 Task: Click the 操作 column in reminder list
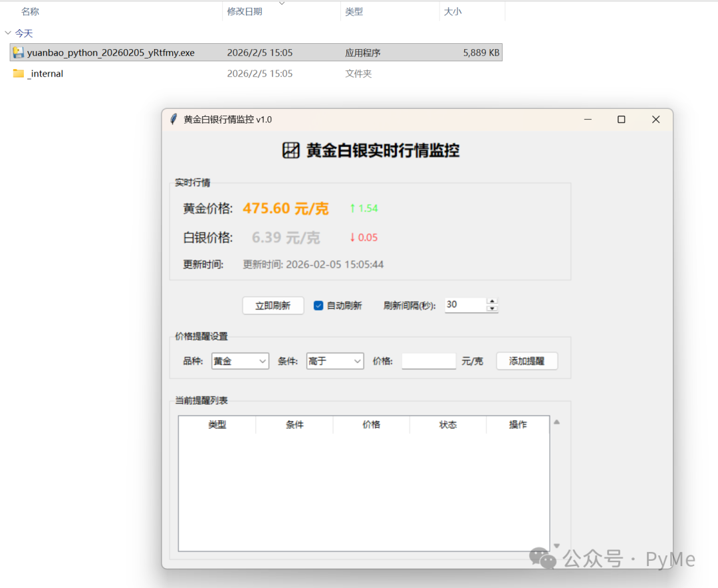[518, 425]
